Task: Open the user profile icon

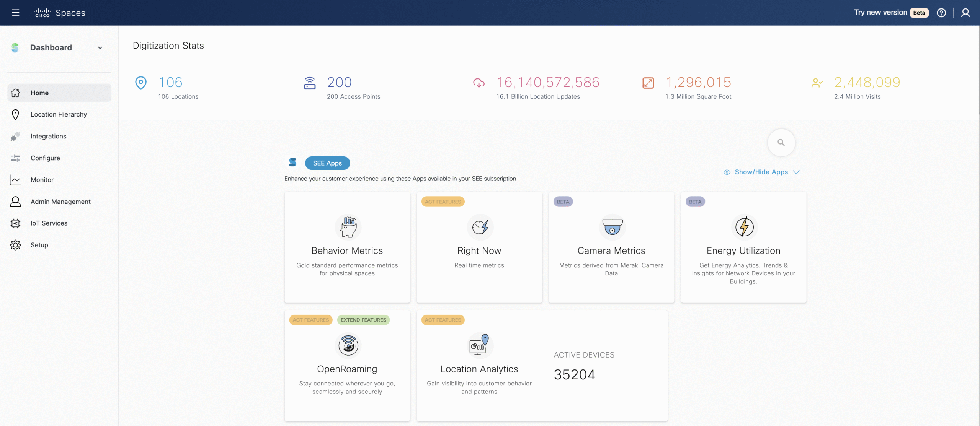Action: click(965, 13)
